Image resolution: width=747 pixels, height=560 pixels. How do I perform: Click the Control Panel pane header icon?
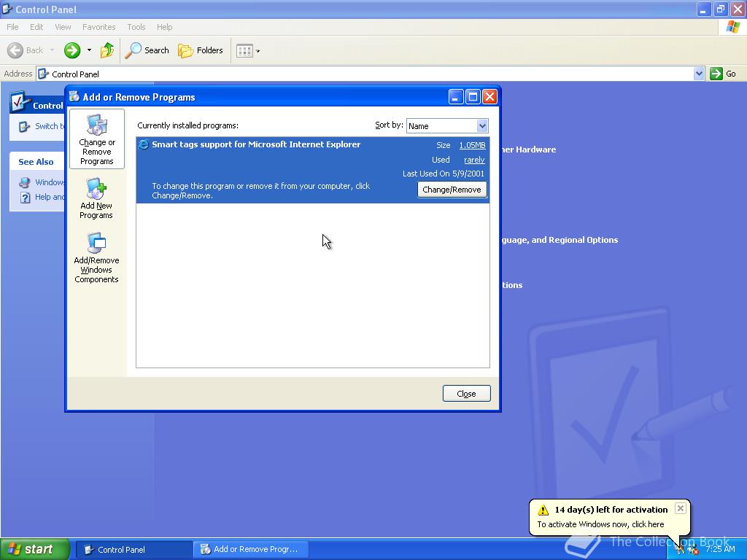point(19,101)
